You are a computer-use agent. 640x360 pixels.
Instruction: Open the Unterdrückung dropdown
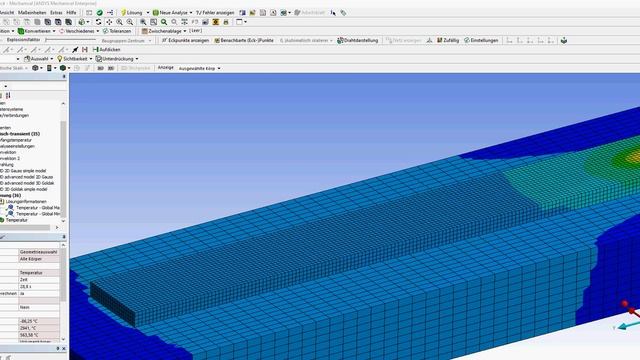point(117,59)
